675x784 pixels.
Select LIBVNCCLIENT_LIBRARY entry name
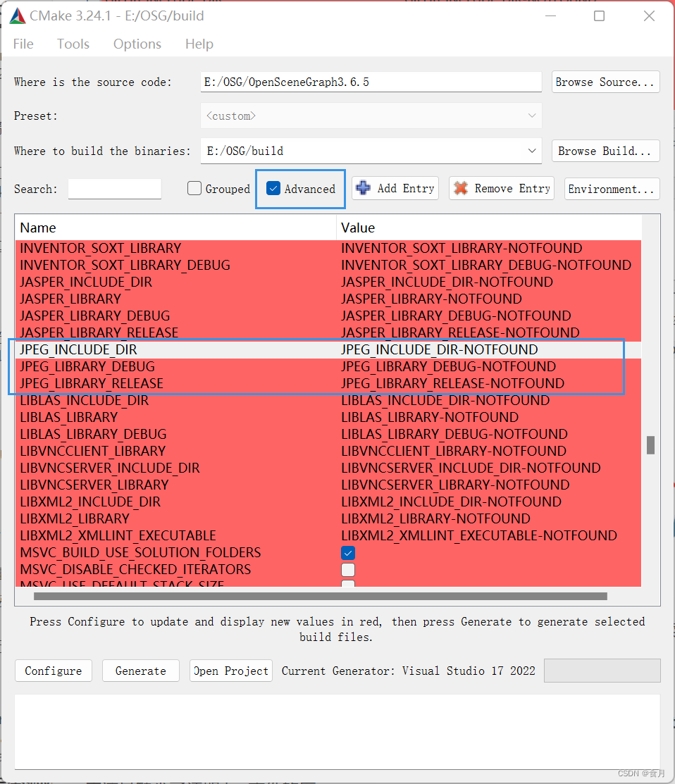[92, 452]
